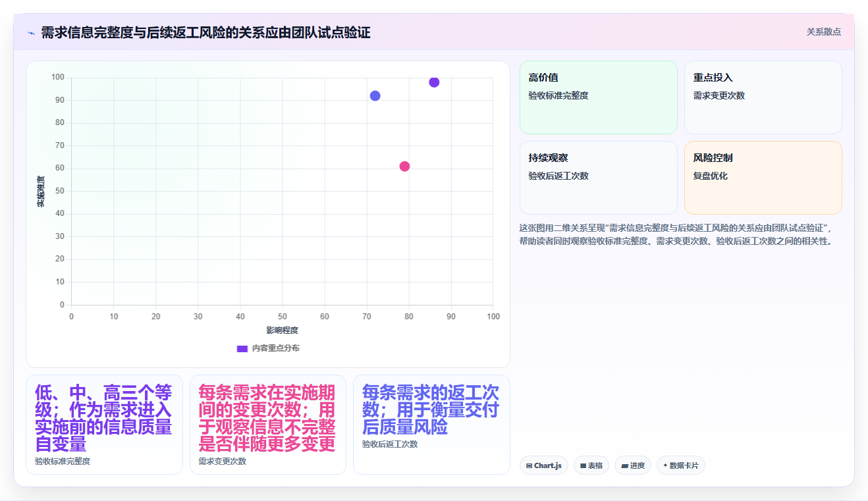Click the blue headline card about 返工次数
Viewport: 868px width, 501px height.
431,425
